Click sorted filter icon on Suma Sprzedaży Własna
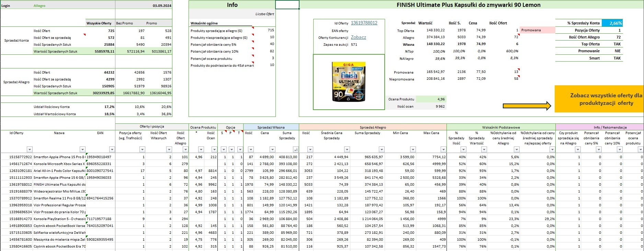The width and height of the screenshot is (644, 251). (x=296, y=149)
